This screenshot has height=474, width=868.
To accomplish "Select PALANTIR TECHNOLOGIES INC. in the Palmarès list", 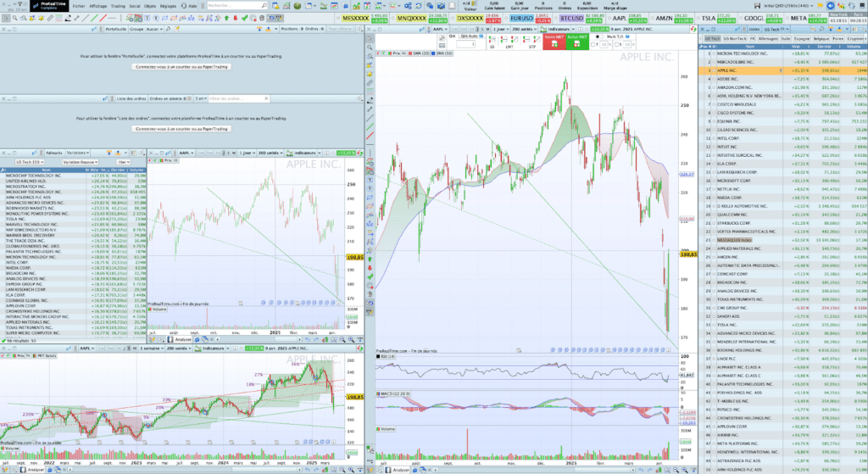I will 73,251.
